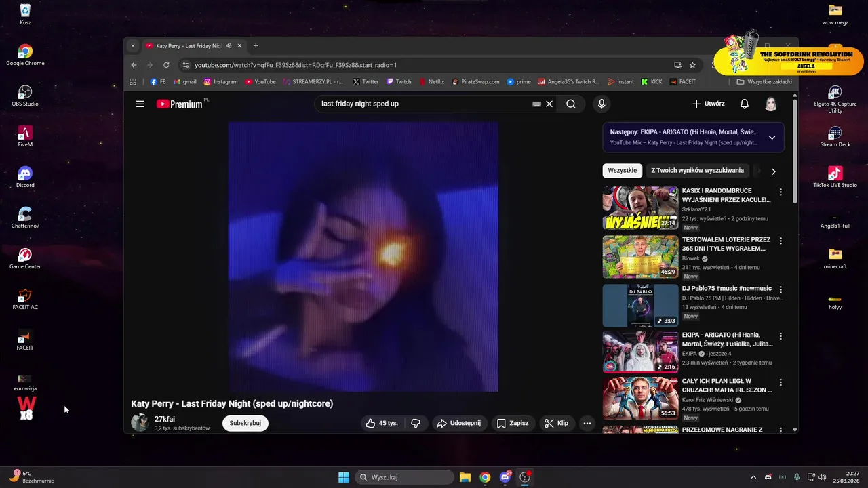
Task: Switch to the Katy Perry browser tab
Action: tap(195, 46)
